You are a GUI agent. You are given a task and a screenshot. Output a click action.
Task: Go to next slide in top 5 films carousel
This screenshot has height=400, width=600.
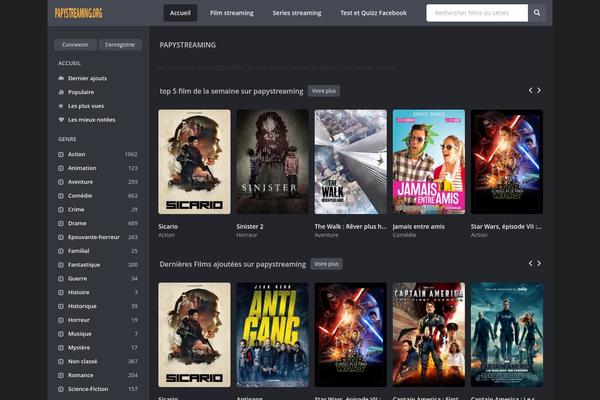[x=539, y=90]
